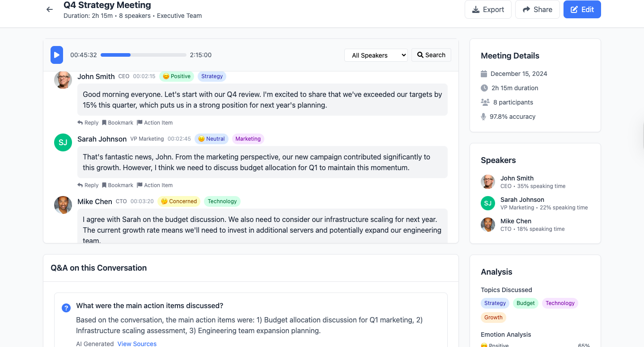
Task: Select Mike Chen's avatar in Speakers panel
Action: point(488,225)
